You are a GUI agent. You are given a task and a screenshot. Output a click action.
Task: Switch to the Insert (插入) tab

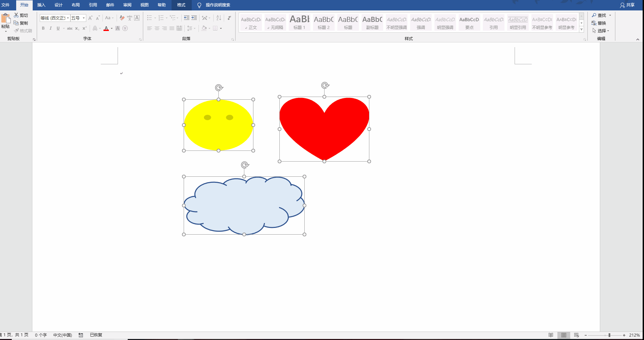pos(41,5)
